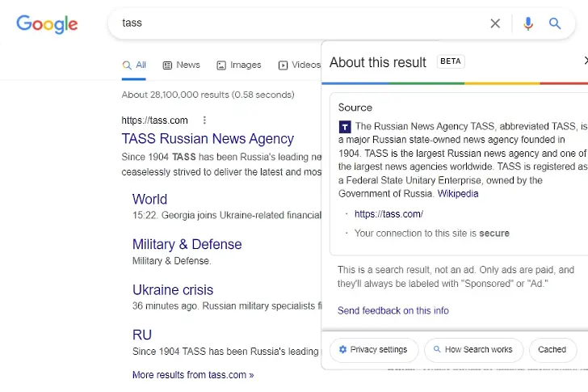Click the 'Source' heading in the panel
The image size is (588, 392).
(x=355, y=107)
